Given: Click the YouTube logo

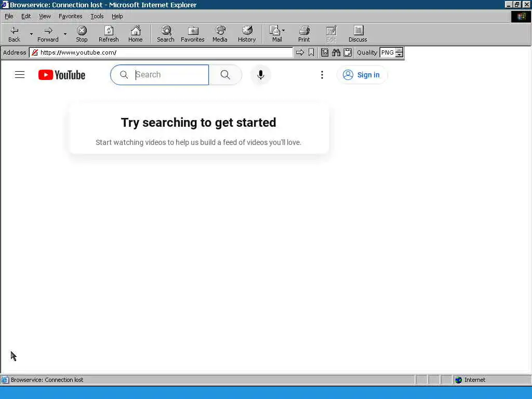Looking at the screenshot, I should pos(62,75).
